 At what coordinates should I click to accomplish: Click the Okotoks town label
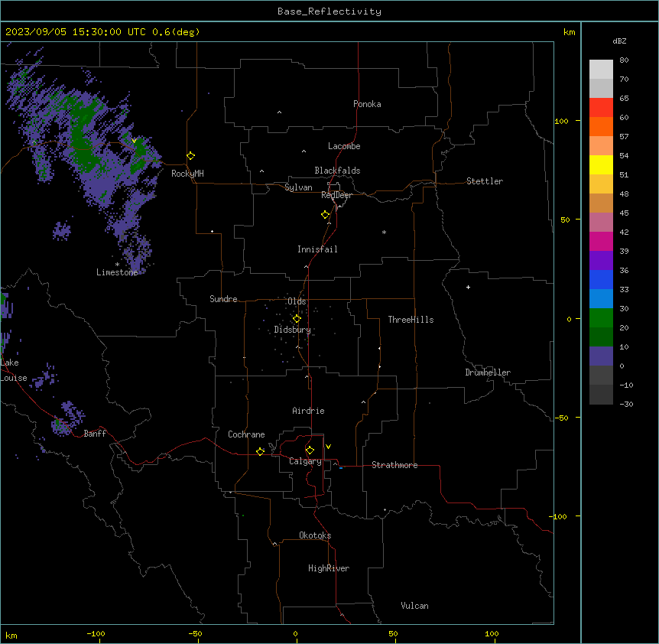click(x=315, y=535)
